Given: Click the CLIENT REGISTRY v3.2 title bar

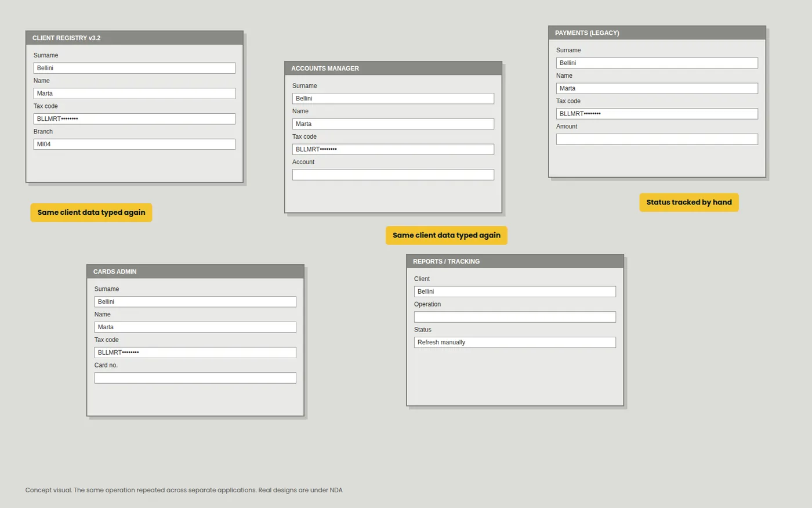Looking at the screenshot, I should point(135,38).
